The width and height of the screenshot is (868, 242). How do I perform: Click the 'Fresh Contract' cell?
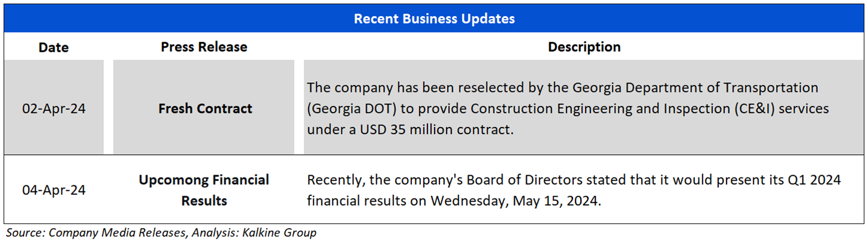pyautogui.click(x=205, y=109)
